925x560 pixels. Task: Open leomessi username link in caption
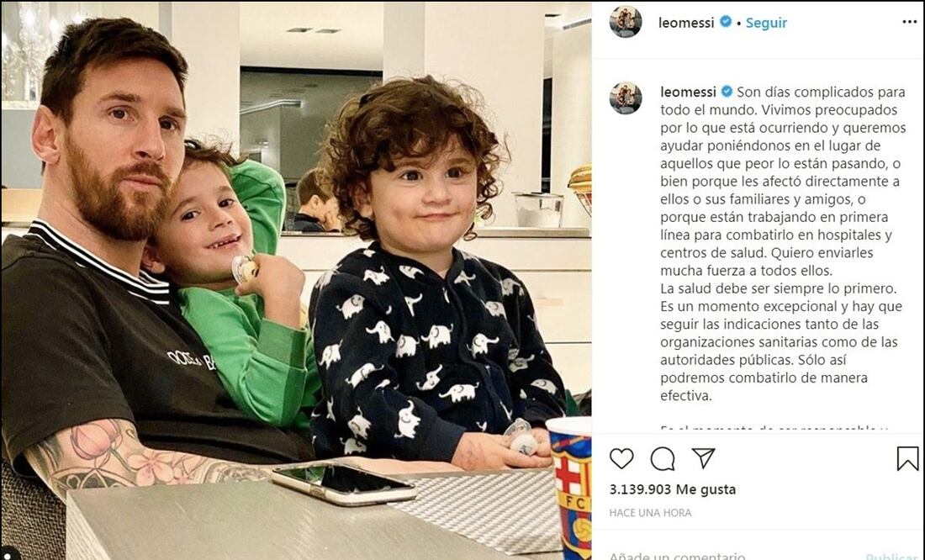click(x=688, y=92)
